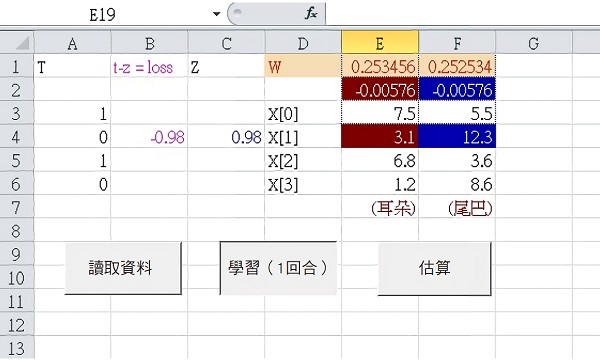Select row 6 header
The height and width of the screenshot is (360, 600).
pos(17,184)
